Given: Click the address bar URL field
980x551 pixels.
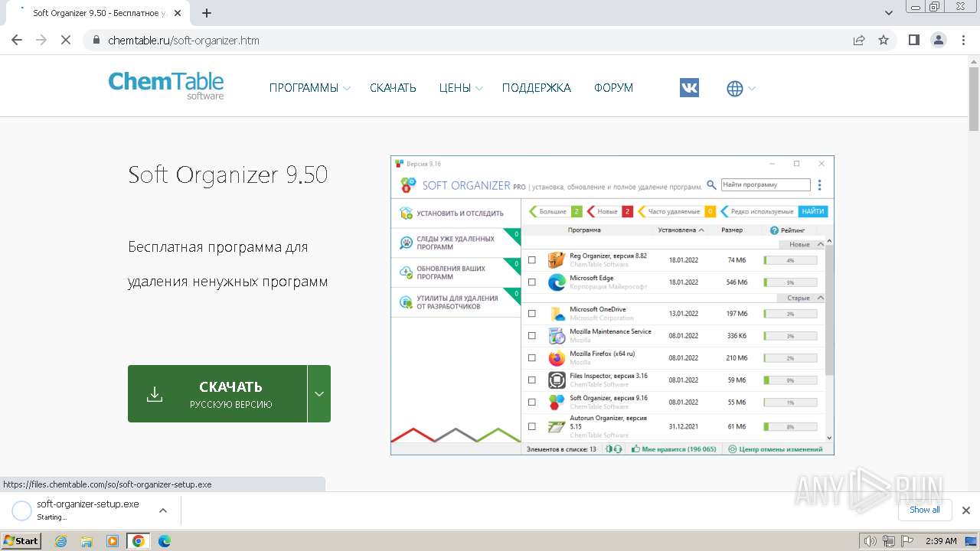Looking at the screenshot, I should [475, 41].
